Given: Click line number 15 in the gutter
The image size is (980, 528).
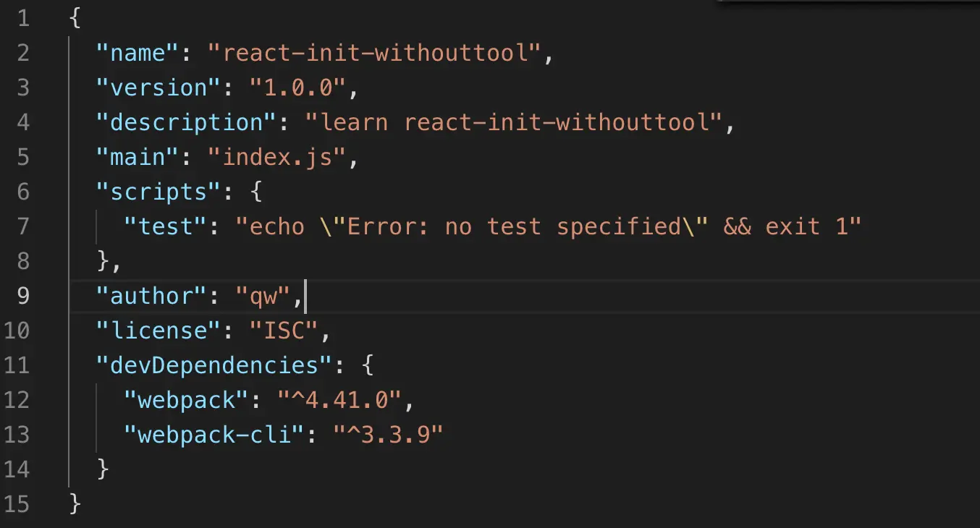Looking at the screenshot, I should [x=17, y=504].
